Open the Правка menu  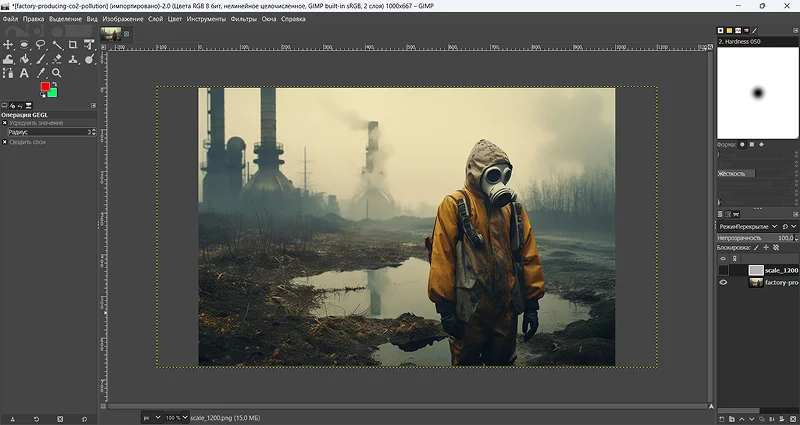tap(33, 19)
